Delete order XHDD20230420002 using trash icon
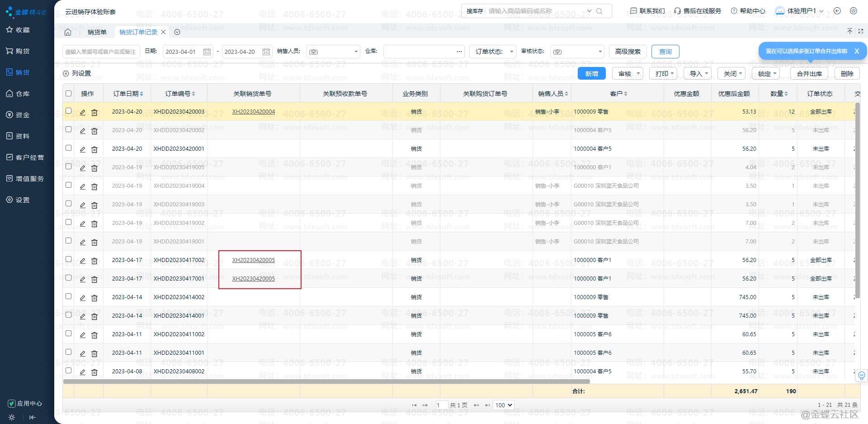 point(94,131)
